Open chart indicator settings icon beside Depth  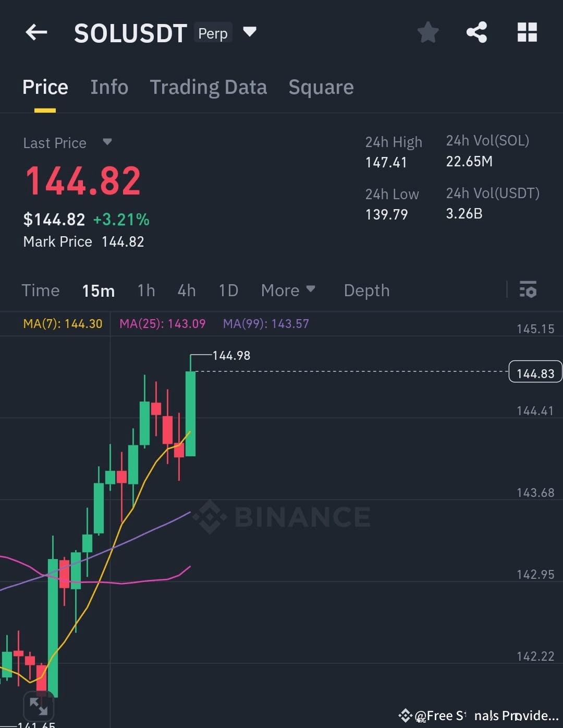point(528,290)
